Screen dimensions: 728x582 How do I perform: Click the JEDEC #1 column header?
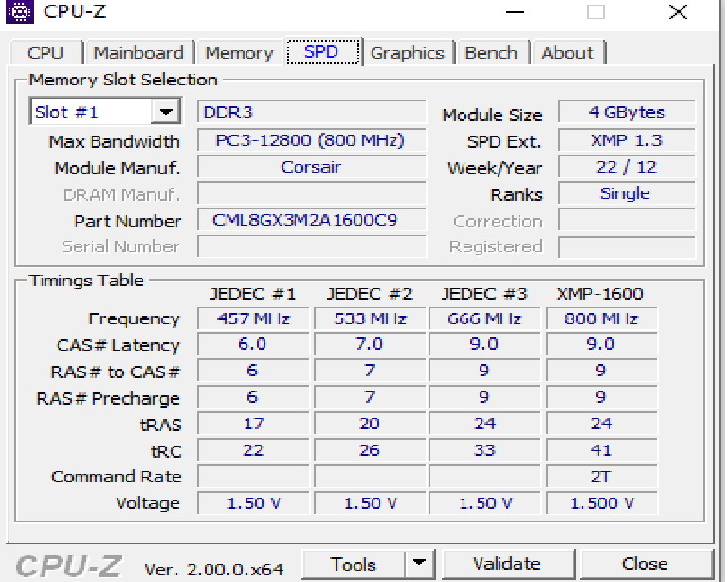pos(252,294)
